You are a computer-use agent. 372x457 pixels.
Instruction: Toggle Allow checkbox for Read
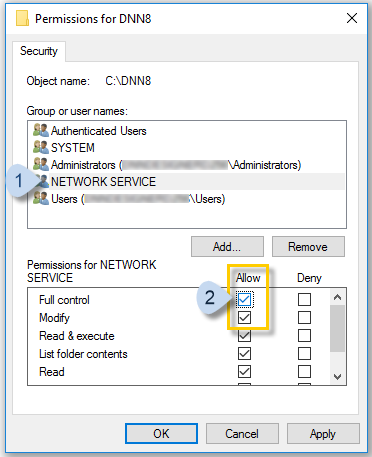pos(244,371)
